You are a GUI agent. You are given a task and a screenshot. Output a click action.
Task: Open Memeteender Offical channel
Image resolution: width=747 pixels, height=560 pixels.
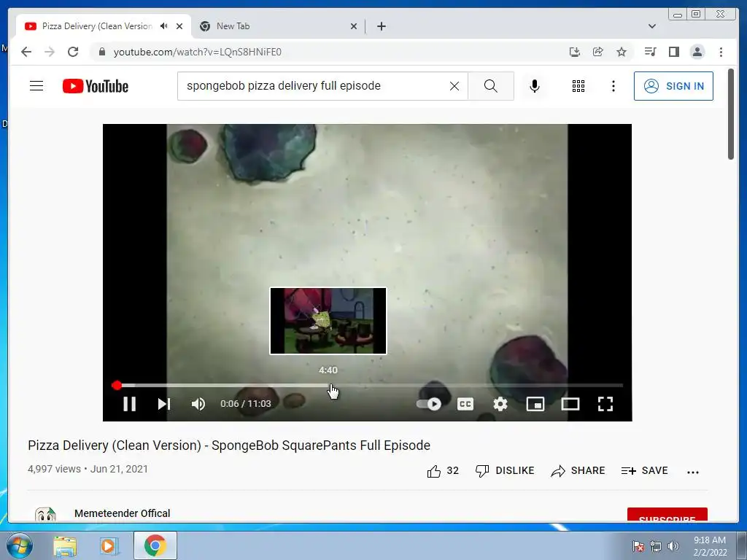click(x=122, y=513)
